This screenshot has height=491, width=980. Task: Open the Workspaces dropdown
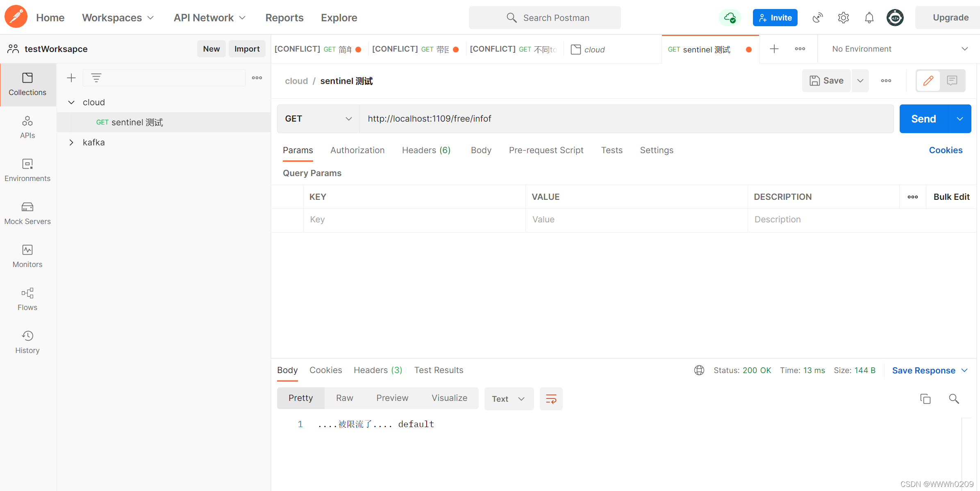(x=118, y=18)
